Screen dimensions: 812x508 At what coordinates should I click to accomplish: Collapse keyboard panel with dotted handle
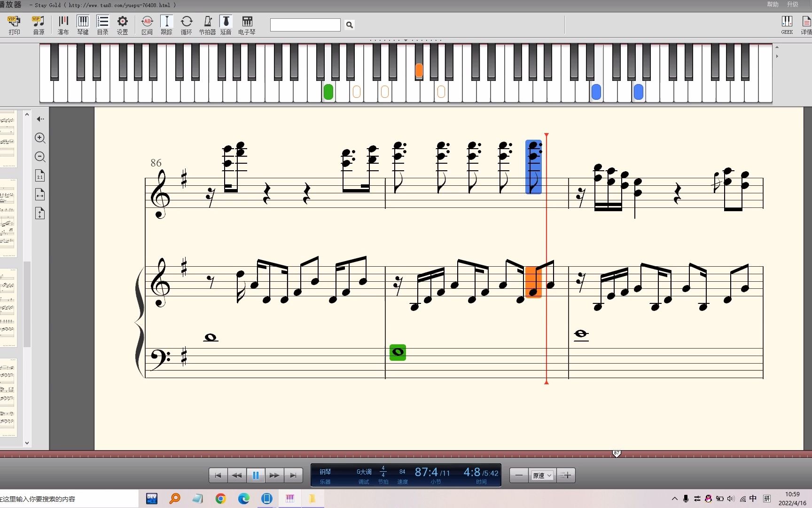[x=406, y=40]
